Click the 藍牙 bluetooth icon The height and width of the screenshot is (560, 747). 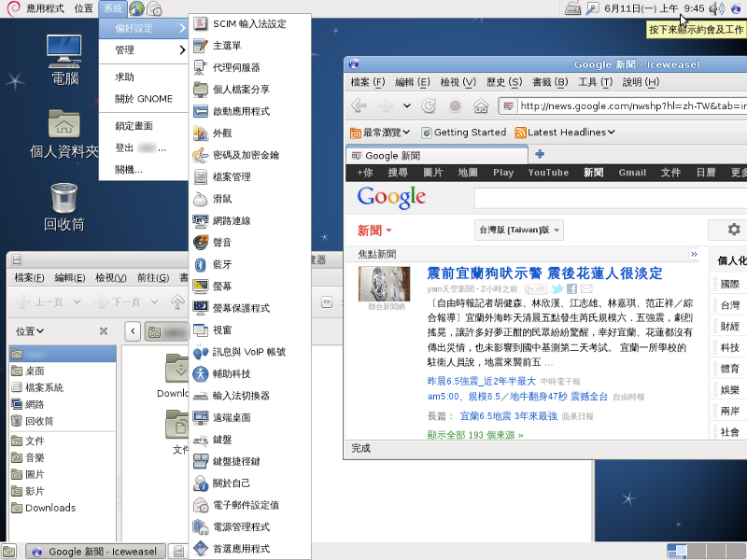(x=201, y=265)
